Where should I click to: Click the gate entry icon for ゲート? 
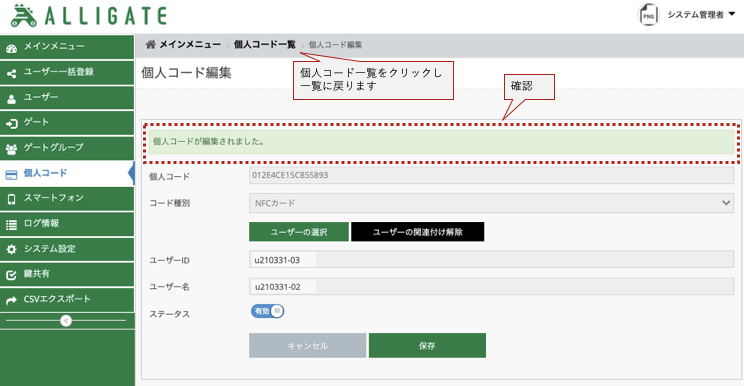click(x=11, y=124)
